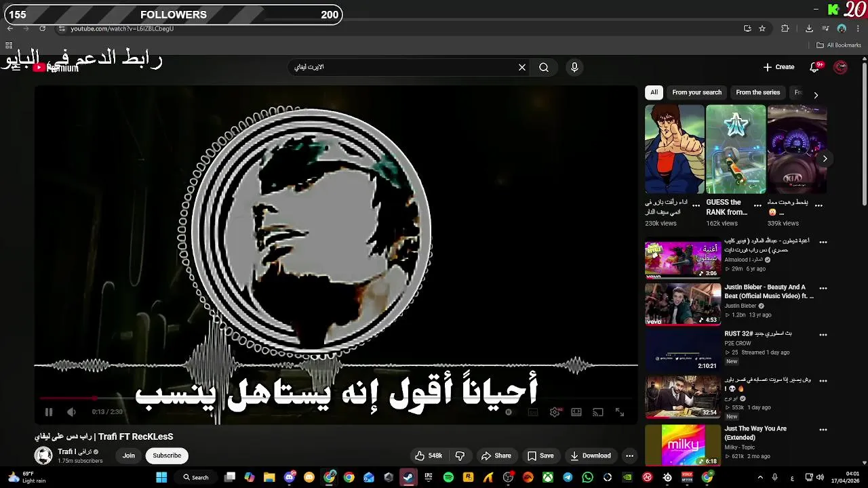Join the Trafi channel membership

pos(129,455)
